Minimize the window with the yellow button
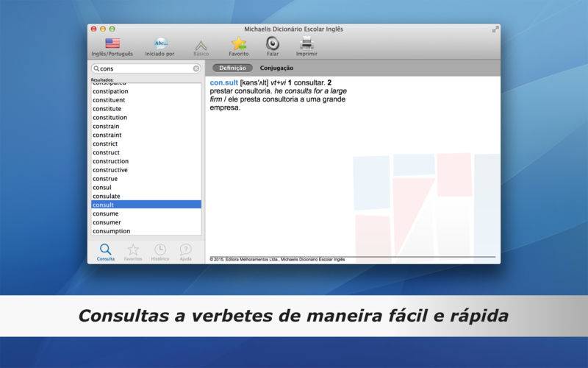This screenshot has width=588, height=368. 103,29
